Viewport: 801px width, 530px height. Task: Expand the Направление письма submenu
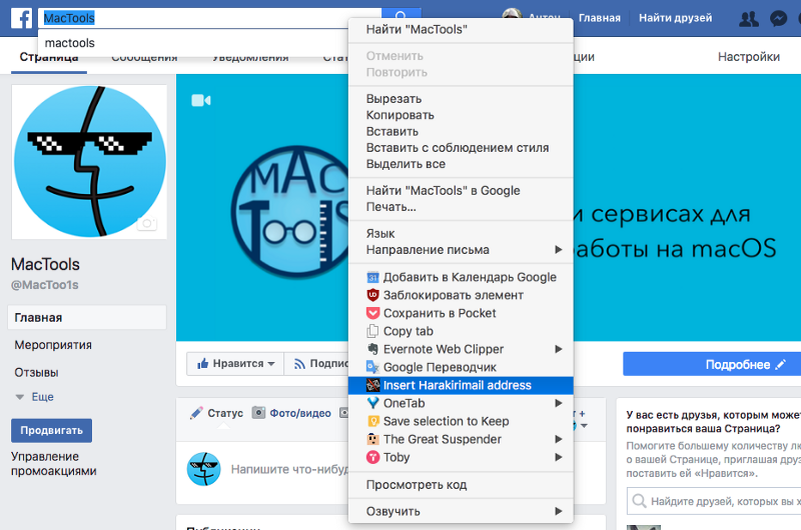[x=558, y=250]
